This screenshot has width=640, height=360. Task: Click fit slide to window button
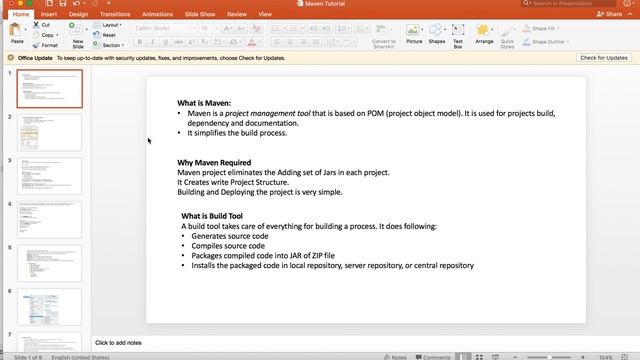pos(624,357)
